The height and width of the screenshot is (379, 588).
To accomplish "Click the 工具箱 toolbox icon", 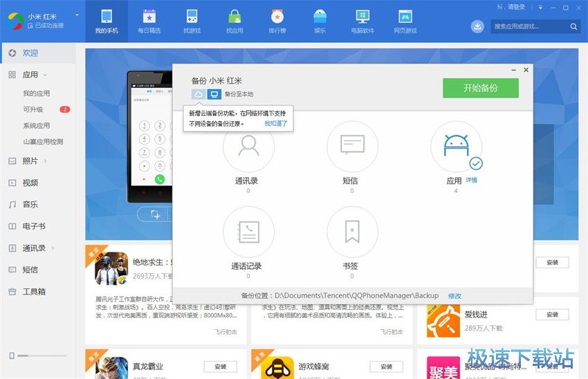I will pyautogui.click(x=12, y=292).
